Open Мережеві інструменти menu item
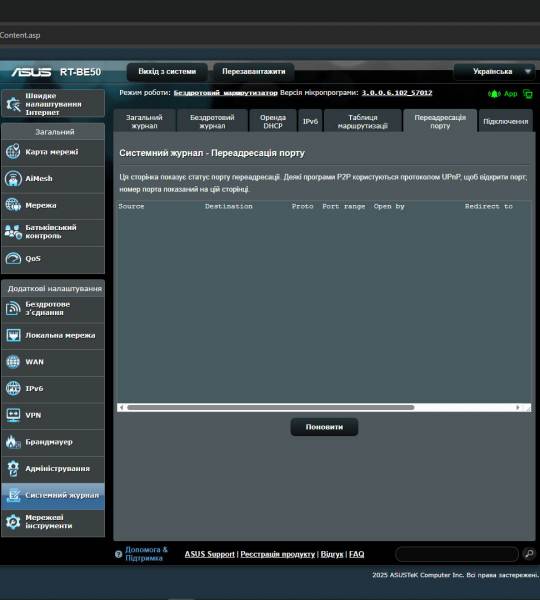This screenshot has width=540, height=600. [53, 522]
